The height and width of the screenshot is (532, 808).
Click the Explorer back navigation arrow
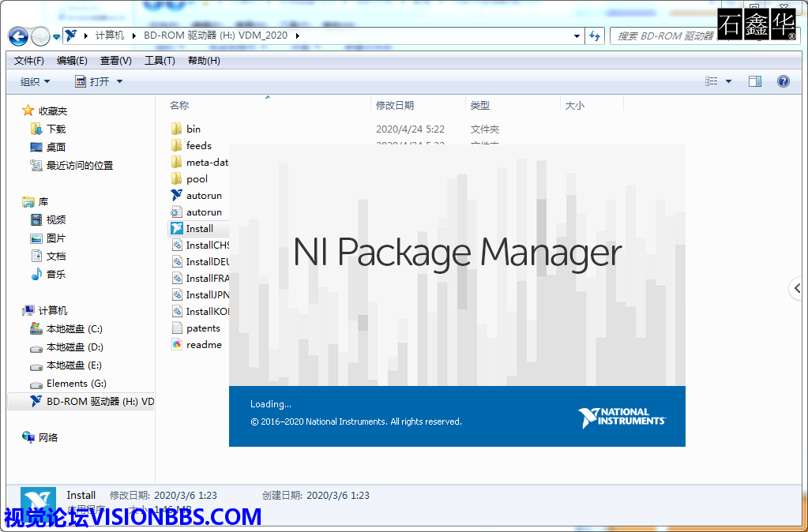18,36
